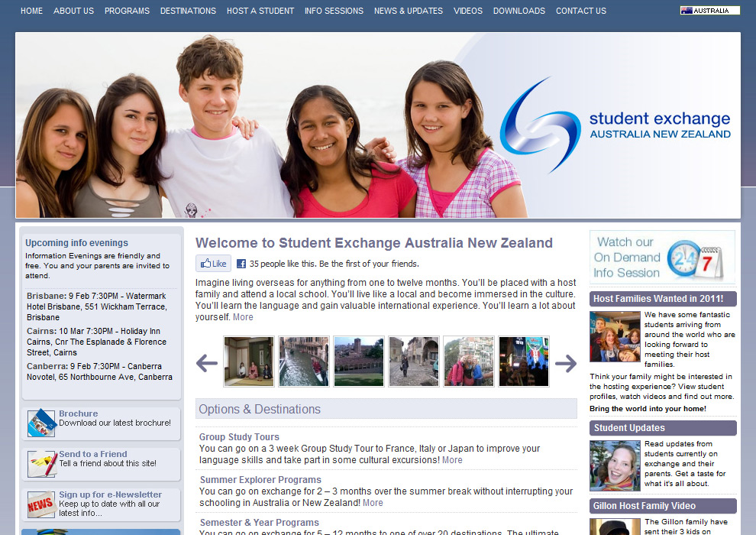
Task: Click the Australian flag icon
Action: pyautogui.click(x=687, y=11)
